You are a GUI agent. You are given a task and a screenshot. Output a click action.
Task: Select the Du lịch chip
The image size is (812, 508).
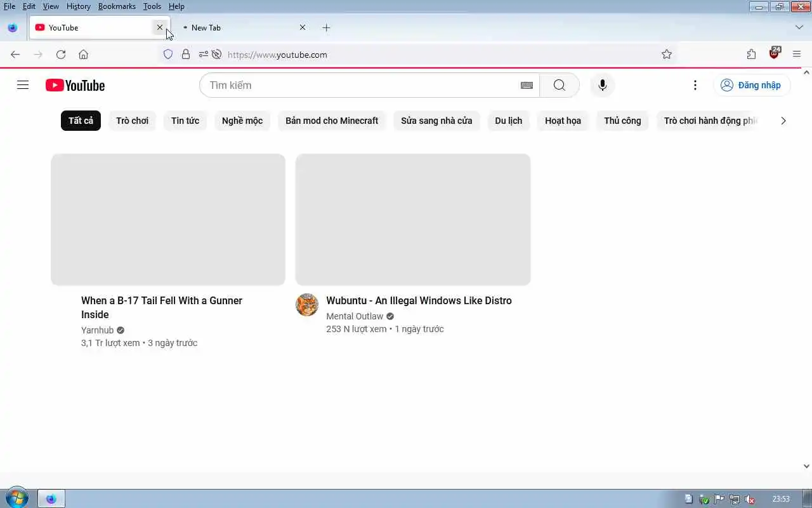[x=509, y=121]
